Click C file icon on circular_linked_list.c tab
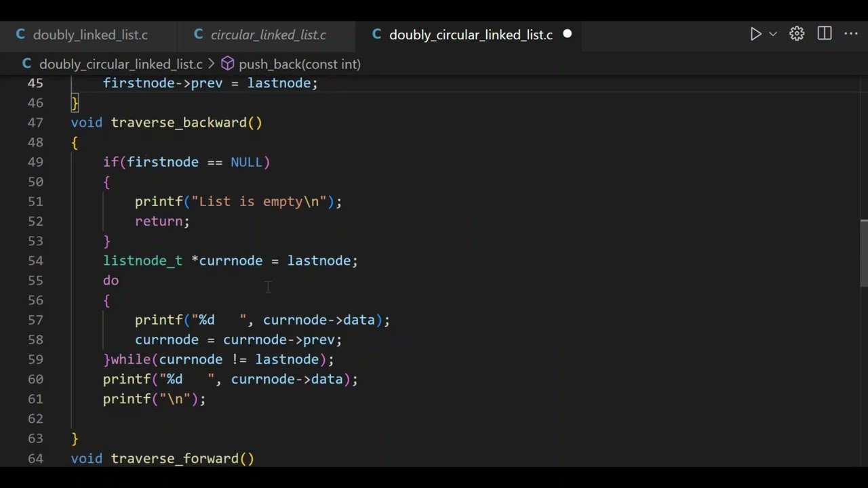The height and width of the screenshot is (488, 868). click(x=198, y=34)
